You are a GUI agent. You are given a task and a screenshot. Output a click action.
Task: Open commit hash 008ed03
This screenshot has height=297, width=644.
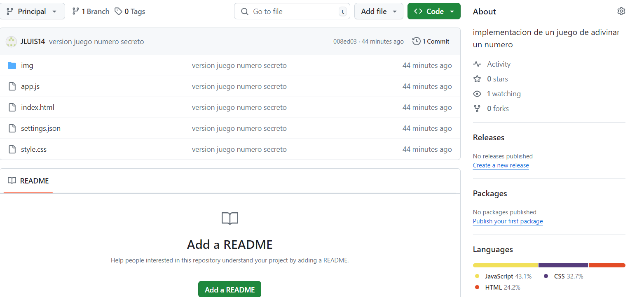pyautogui.click(x=345, y=41)
